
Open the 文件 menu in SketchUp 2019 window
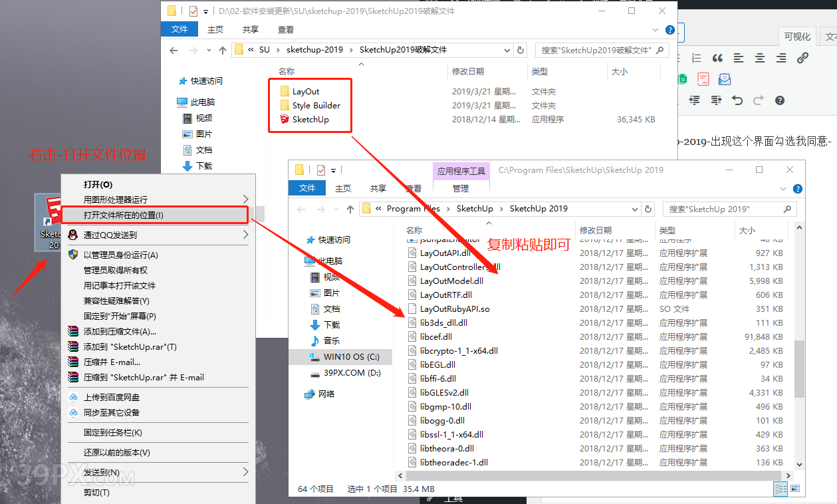(x=307, y=189)
